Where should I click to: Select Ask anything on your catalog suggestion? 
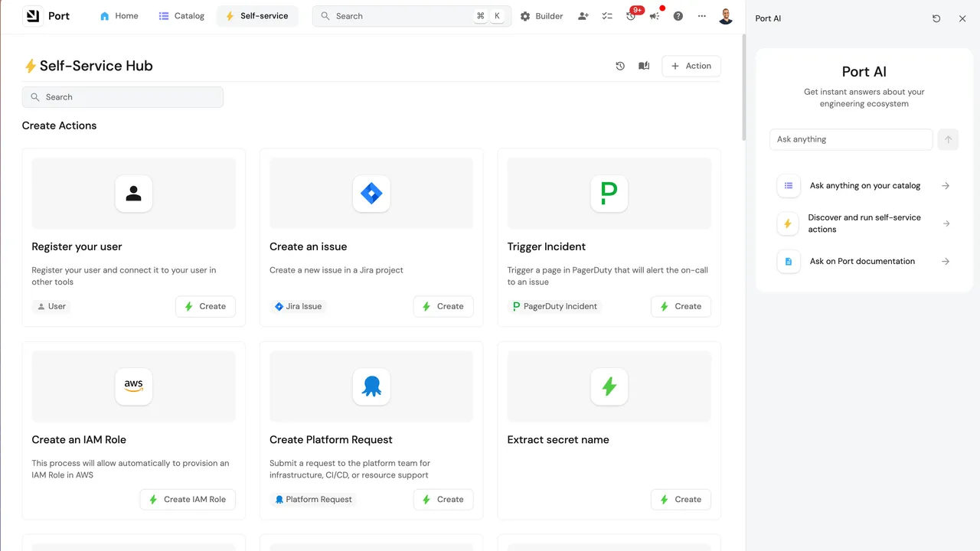tap(864, 186)
